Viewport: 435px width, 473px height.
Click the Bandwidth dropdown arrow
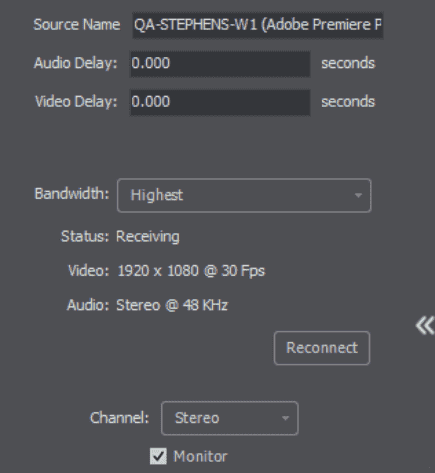358,195
